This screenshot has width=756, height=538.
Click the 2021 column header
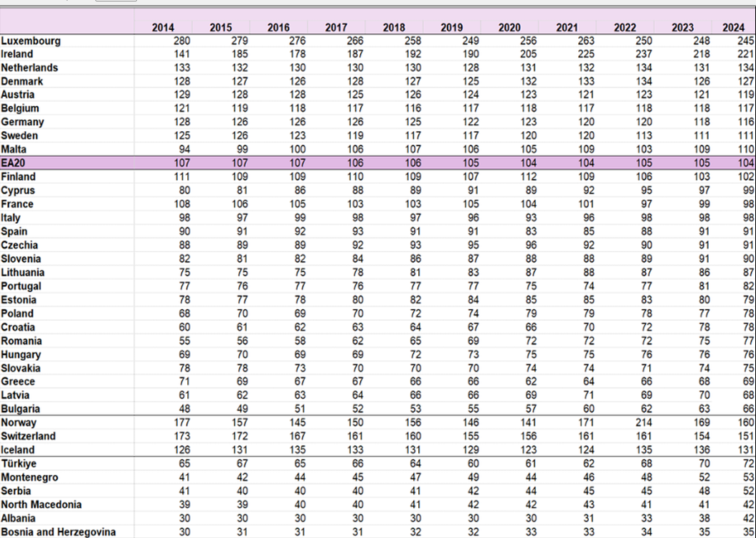[x=567, y=28]
